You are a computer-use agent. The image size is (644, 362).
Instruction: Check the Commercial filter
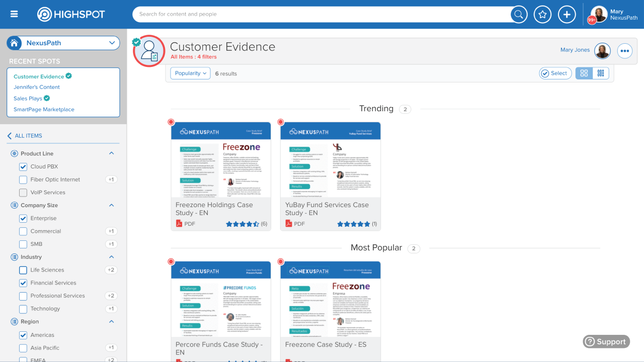click(x=23, y=231)
